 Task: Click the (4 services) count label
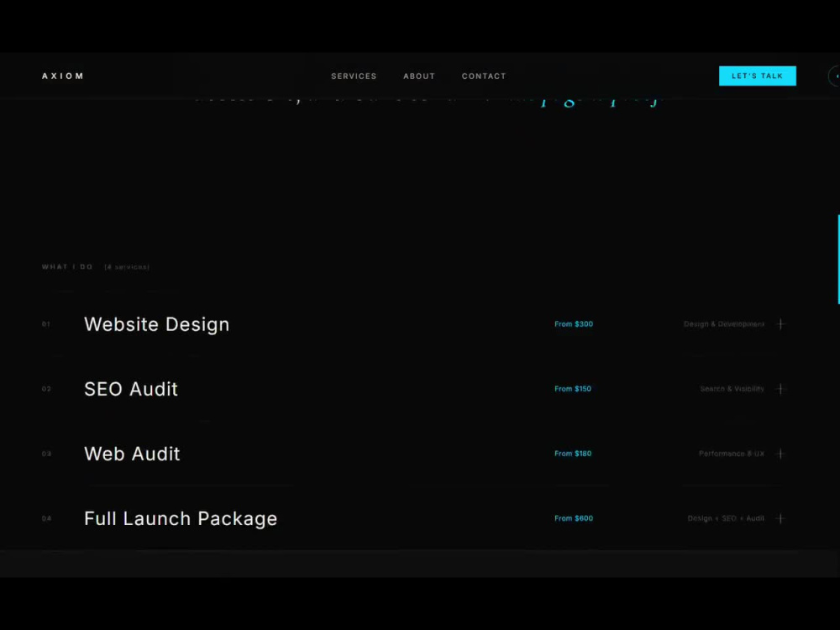pyautogui.click(x=127, y=267)
